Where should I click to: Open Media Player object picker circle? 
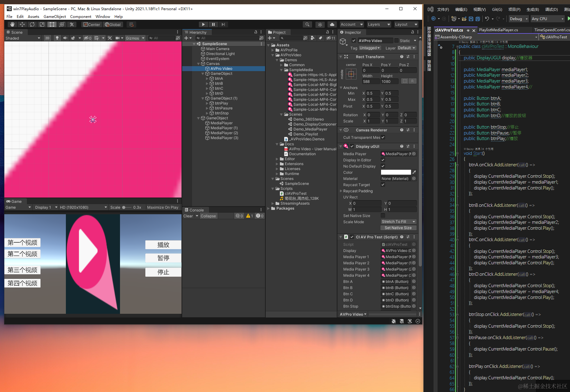coord(414,154)
